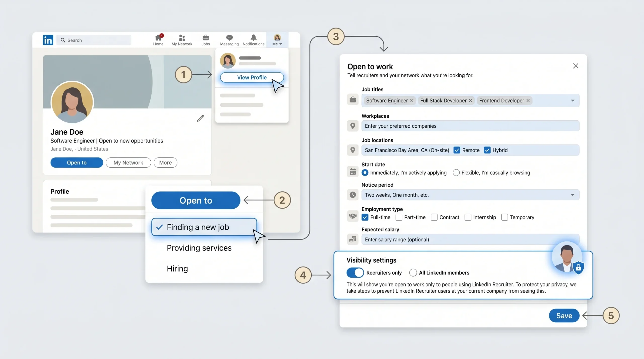Click the search magnifier icon
The width and height of the screenshot is (644, 359).
pos(63,40)
